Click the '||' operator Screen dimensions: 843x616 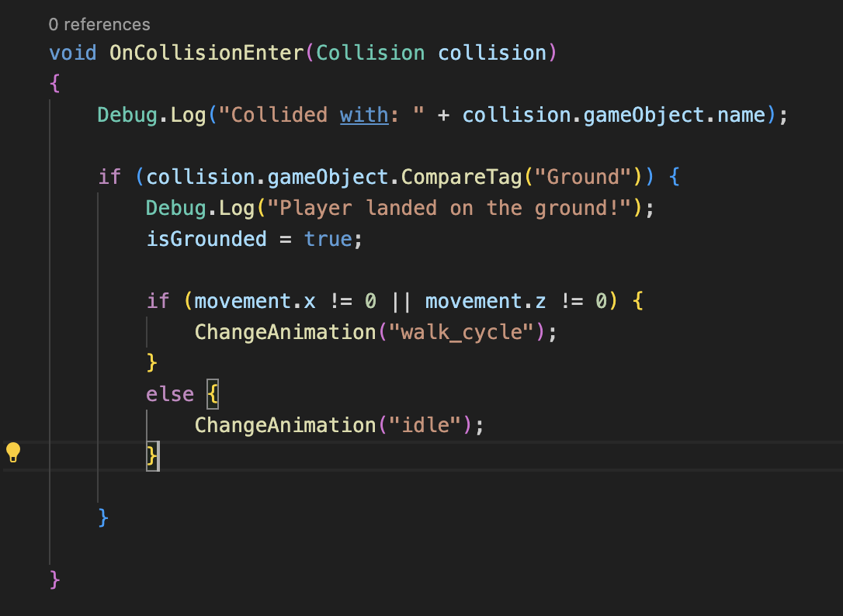click(x=401, y=301)
